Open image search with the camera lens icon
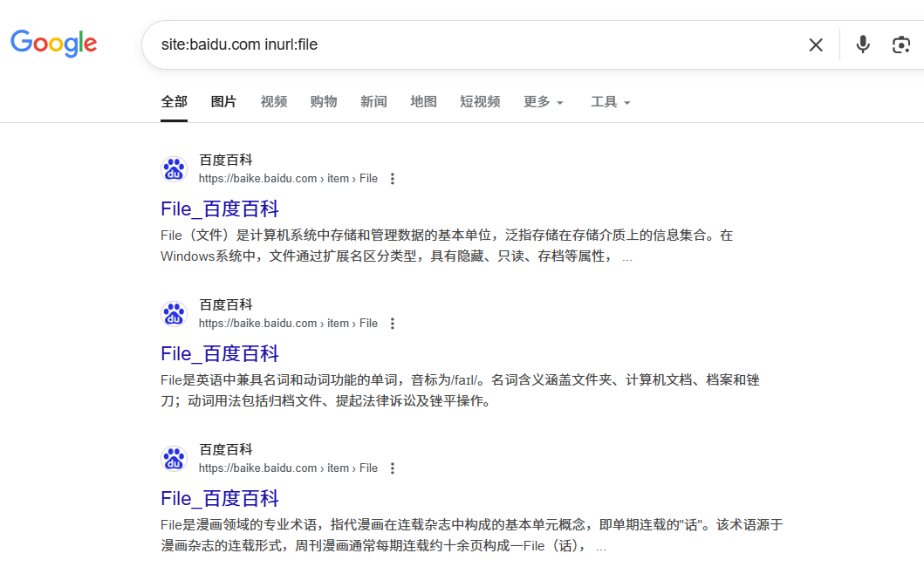Viewport: 924px width, 567px height. (901, 44)
